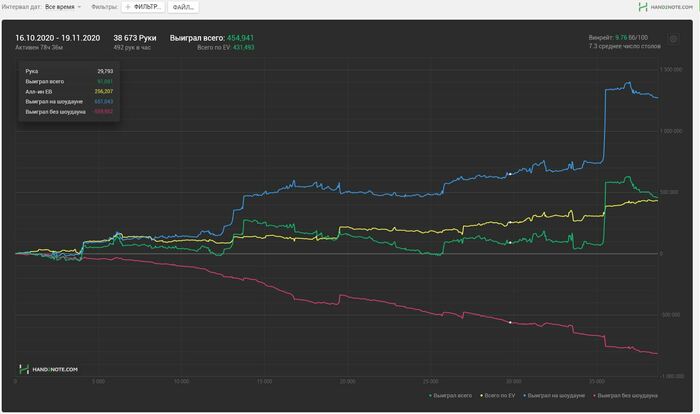
Task: Click the white data marker on the pink non-showdown line
Action: [510, 322]
